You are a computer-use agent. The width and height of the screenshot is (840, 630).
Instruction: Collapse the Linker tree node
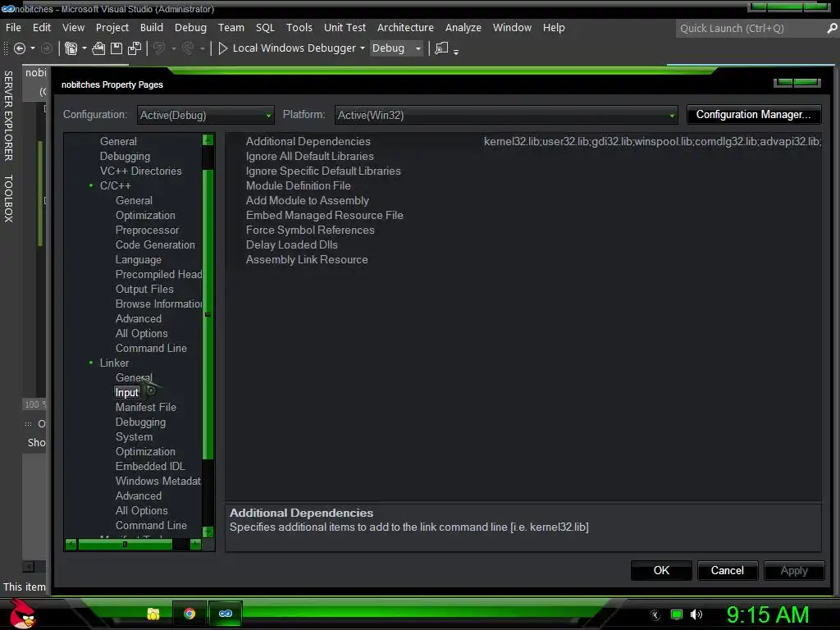pyautogui.click(x=91, y=363)
